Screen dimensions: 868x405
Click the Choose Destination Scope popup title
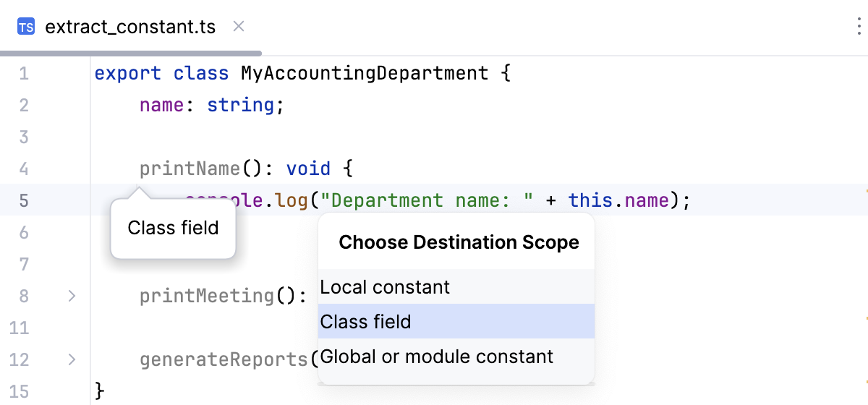459,242
